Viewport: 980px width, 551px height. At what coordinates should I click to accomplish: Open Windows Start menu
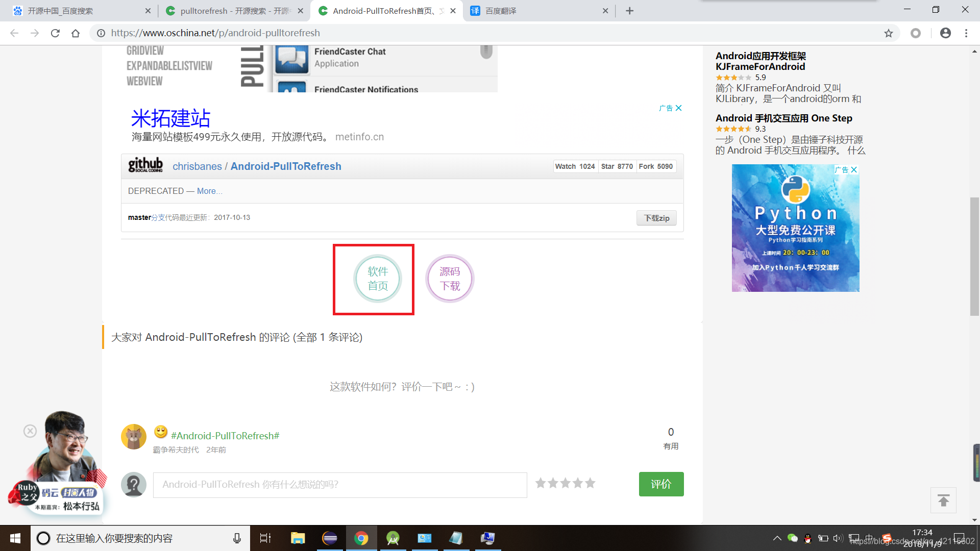(x=15, y=538)
